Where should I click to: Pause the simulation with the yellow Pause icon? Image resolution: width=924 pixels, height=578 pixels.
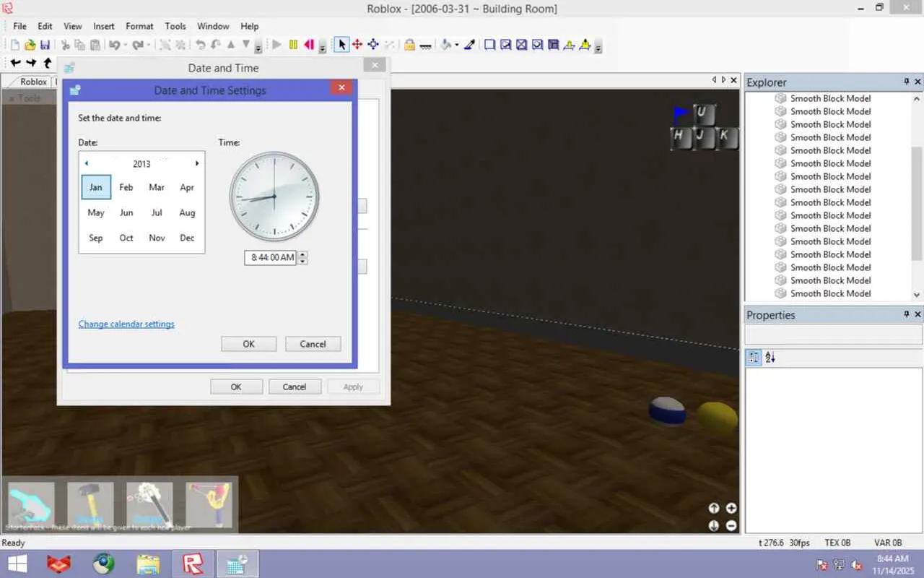(x=293, y=45)
